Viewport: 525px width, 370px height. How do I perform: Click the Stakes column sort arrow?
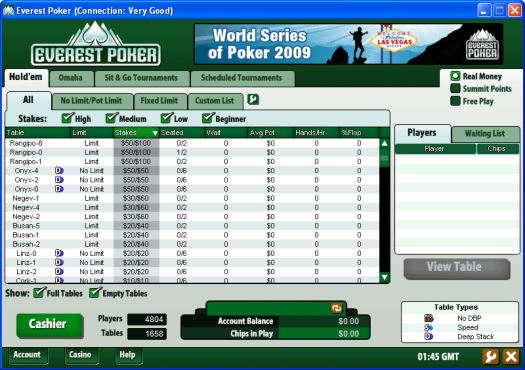click(155, 133)
